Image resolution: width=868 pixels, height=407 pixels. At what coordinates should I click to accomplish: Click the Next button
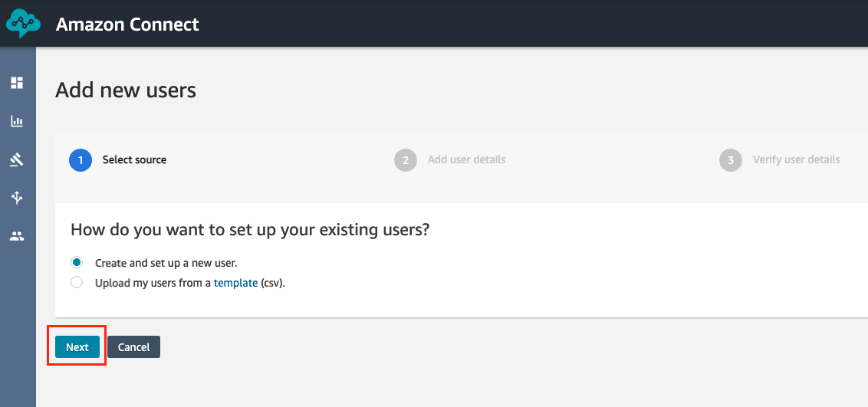77,346
